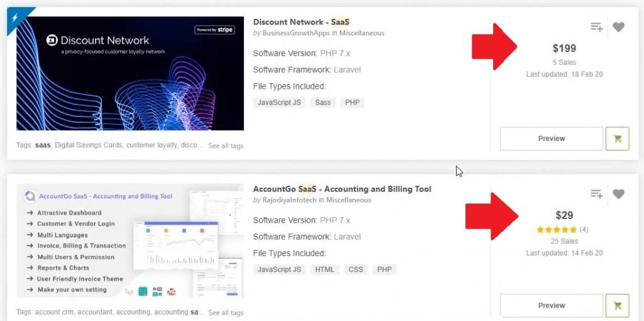Image resolution: width=644 pixels, height=321 pixels.
Task: Select HTML file type chip
Action: [325, 269]
